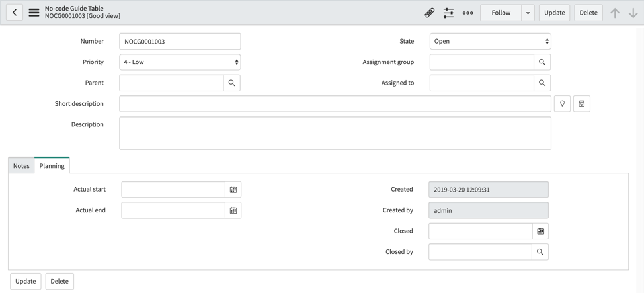644x293 pixels.
Task: Select the Planning tab
Action: point(52,166)
